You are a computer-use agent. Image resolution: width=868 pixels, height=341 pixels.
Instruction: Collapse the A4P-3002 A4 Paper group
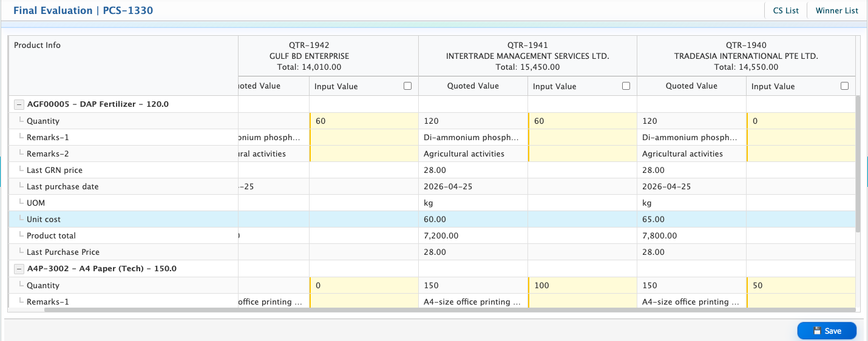(19, 269)
